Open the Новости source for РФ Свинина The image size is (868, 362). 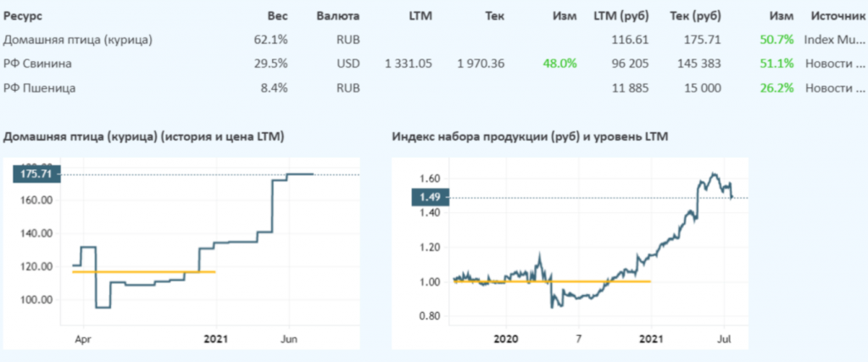pos(832,64)
